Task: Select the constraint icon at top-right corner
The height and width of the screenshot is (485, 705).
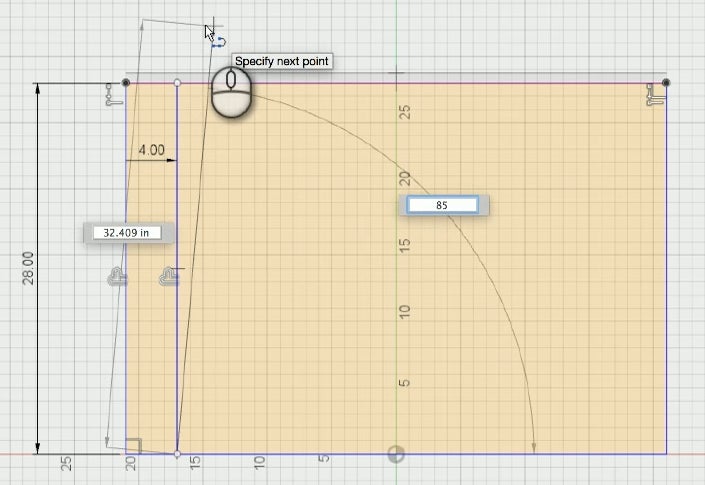Action: (655, 95)
